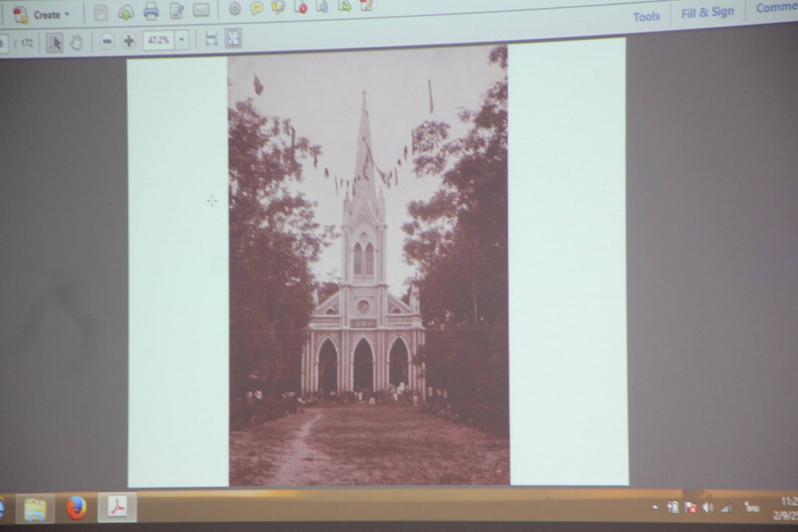Click the cloud upload icon
Image resolution: width=798 pixels, height=532 pixels.
pyautogui.click(x=126, y=12)
